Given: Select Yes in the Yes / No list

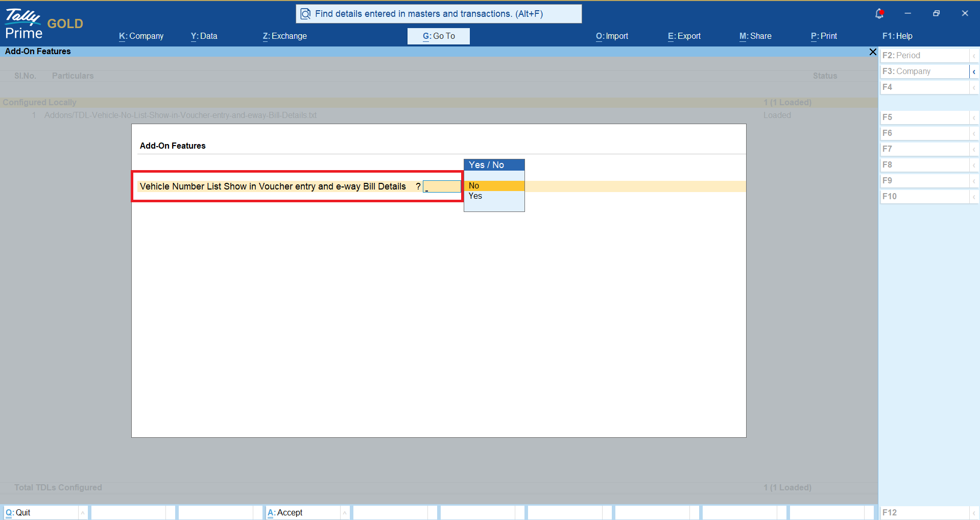Looking at the screenshot, I should tap(494, 196).
